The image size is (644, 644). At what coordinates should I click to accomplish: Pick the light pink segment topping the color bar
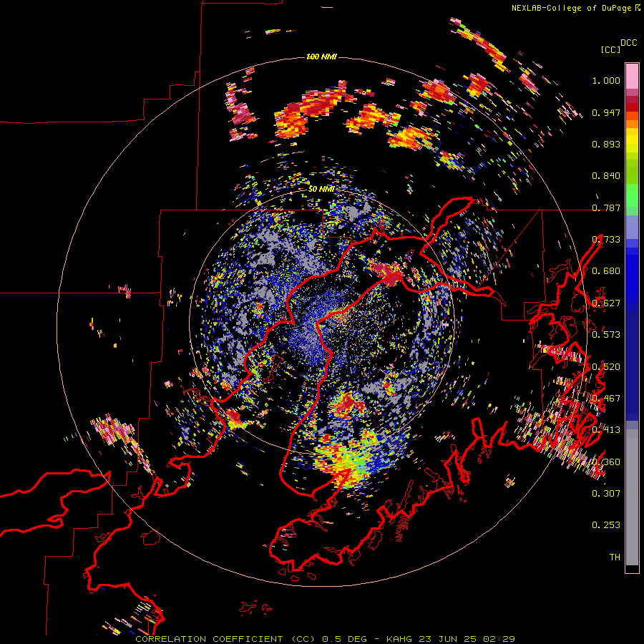click(x=632, y=76)
